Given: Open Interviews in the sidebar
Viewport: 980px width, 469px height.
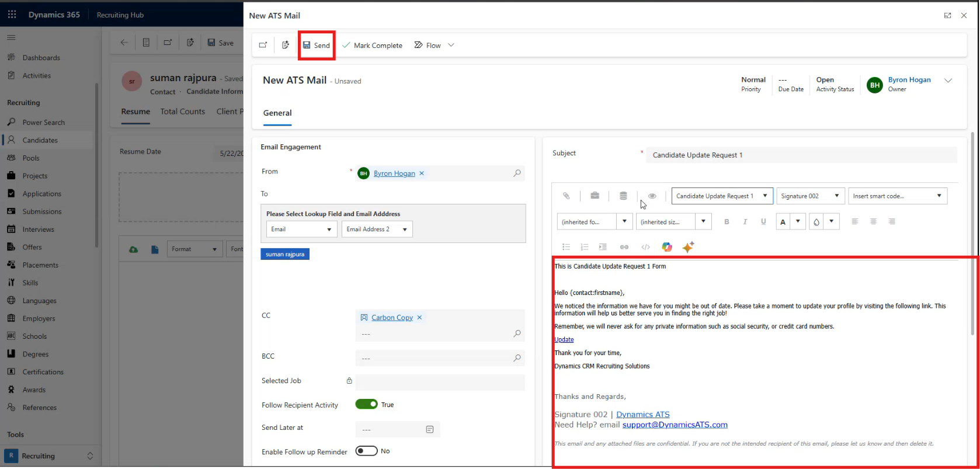Looking at the screenshot, I should [x=38, y=230].
